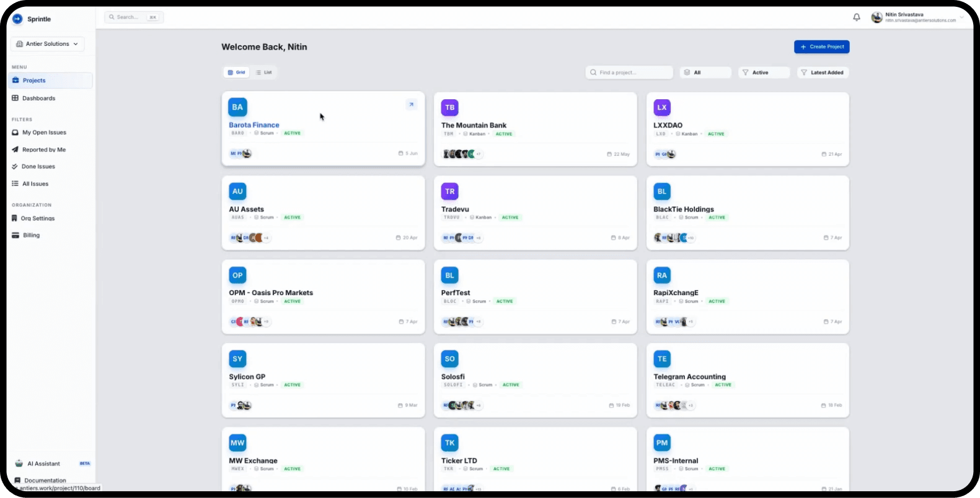Viewport: 980px width, 498px height.
Task: Click the TR project badge
Action: pos(450,191)
